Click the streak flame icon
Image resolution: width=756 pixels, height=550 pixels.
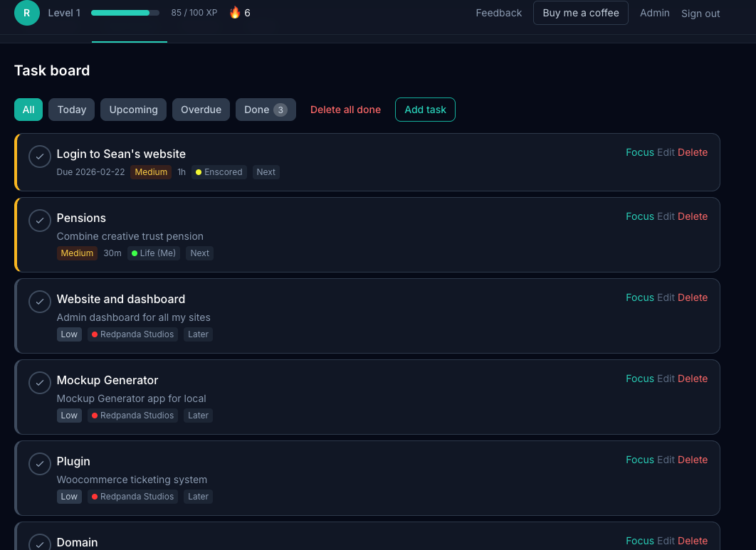click(235, 12)
